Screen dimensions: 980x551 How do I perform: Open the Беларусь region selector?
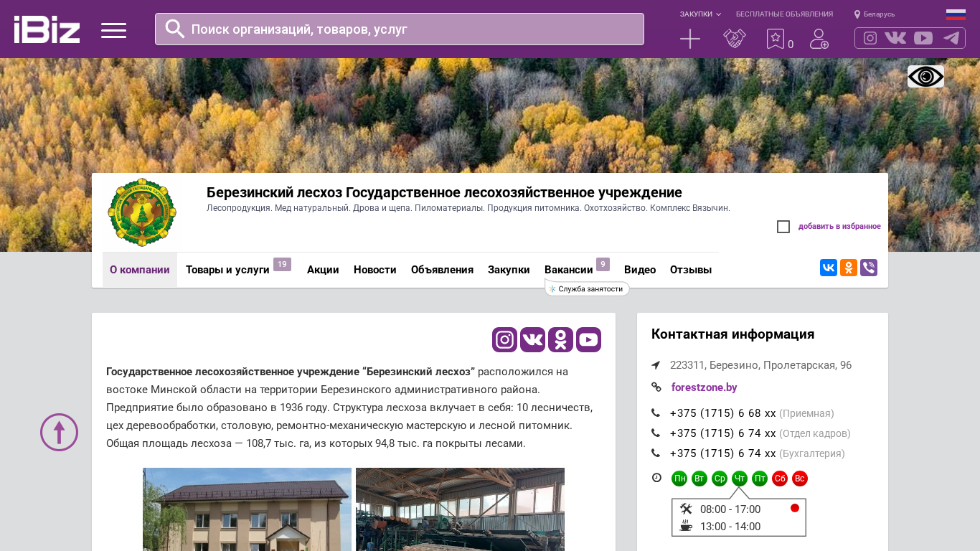875,14
